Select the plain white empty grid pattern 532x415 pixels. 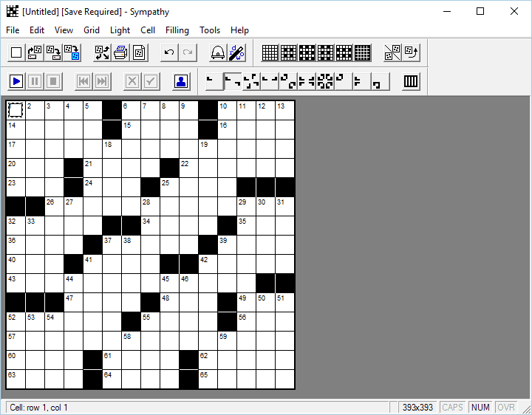tap(270, 52)
